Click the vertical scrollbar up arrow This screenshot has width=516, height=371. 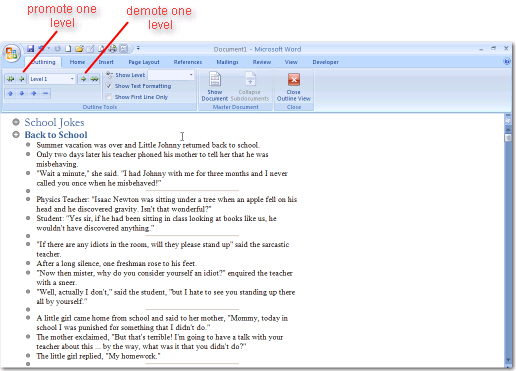(x=508, y=129)
